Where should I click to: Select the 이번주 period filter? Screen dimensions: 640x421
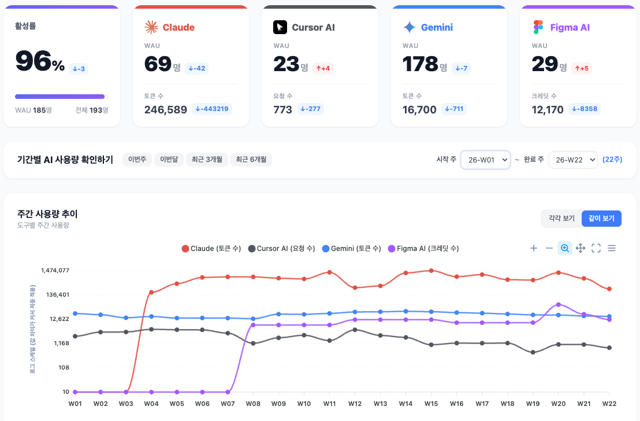[137, 159]
